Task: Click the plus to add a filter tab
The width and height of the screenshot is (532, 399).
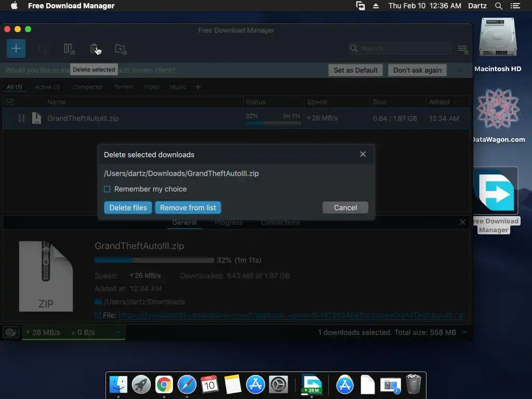Action: (198, 87)
